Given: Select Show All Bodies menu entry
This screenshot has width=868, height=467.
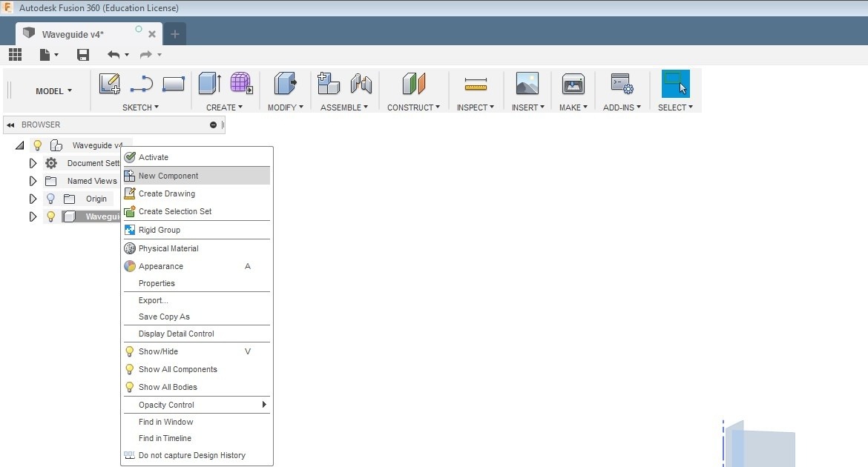Looking at the screenshot, I should pos(197,387).
